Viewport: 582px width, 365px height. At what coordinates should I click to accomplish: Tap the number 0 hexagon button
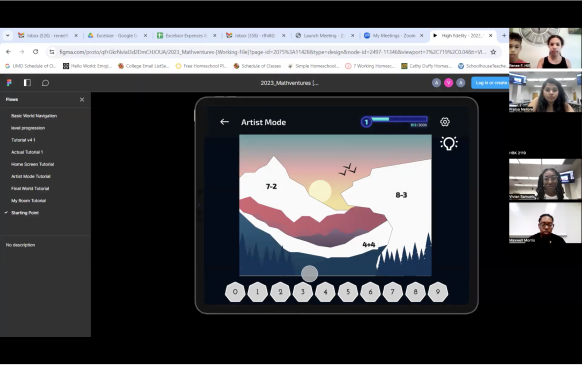pyautogui.click(x=235, y=292)
